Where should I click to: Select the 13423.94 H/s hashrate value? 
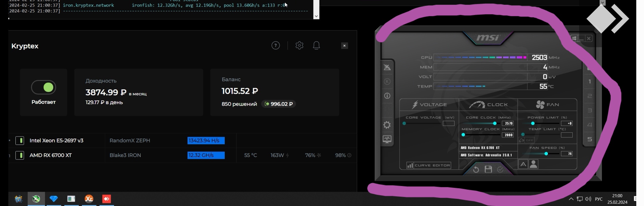pos(206,140)
